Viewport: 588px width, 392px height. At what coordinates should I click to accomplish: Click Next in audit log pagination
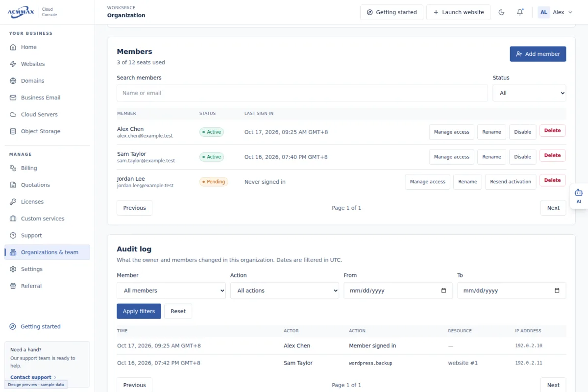point(553,385)
